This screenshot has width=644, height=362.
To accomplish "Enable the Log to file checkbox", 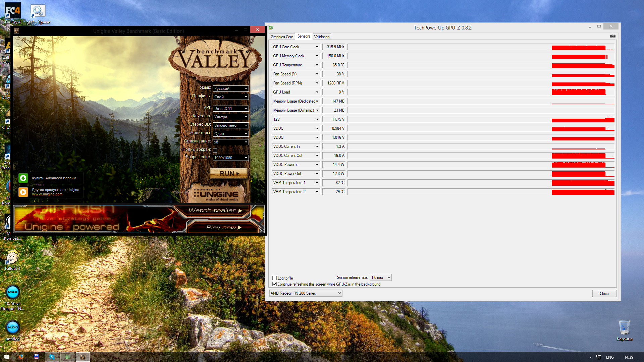I will pos(275,278).
